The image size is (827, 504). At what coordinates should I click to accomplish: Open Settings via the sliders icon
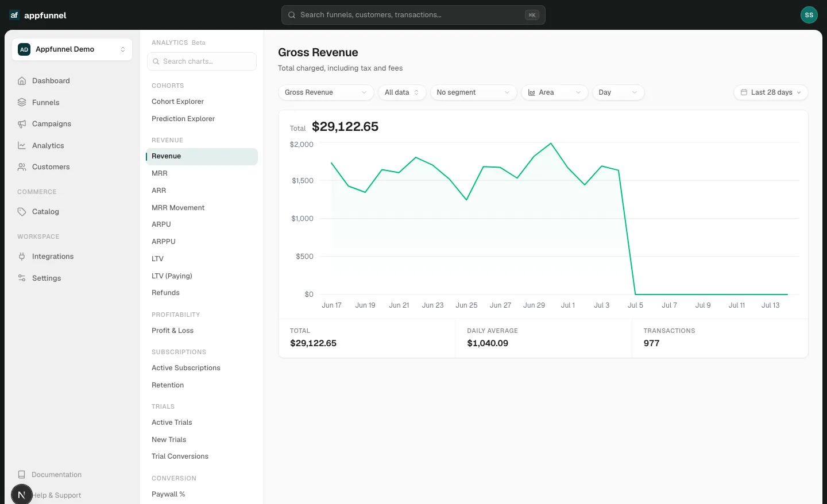coord(22,278)
